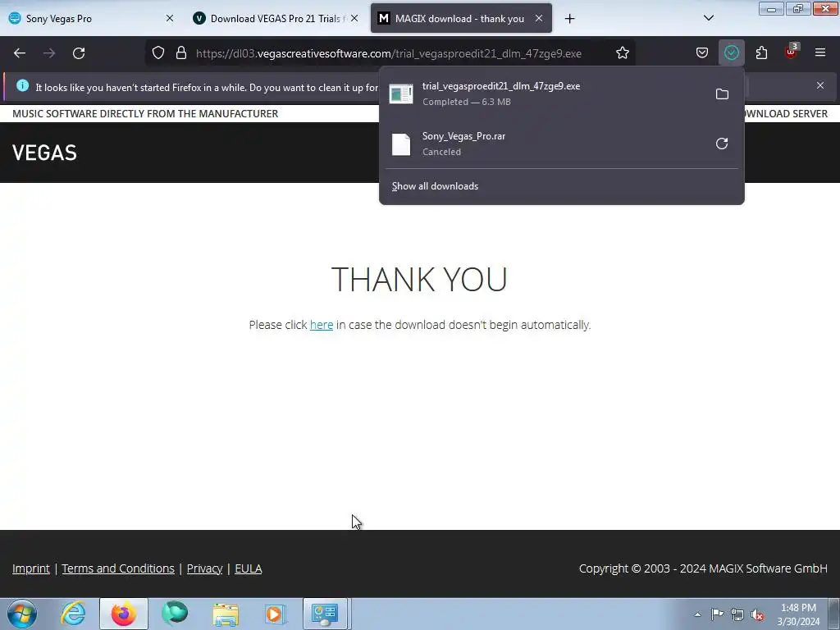The height and width of the screenshot is (630, 840).
Task: Close the MAGIX download tab
Action: [x=539, y=18]
